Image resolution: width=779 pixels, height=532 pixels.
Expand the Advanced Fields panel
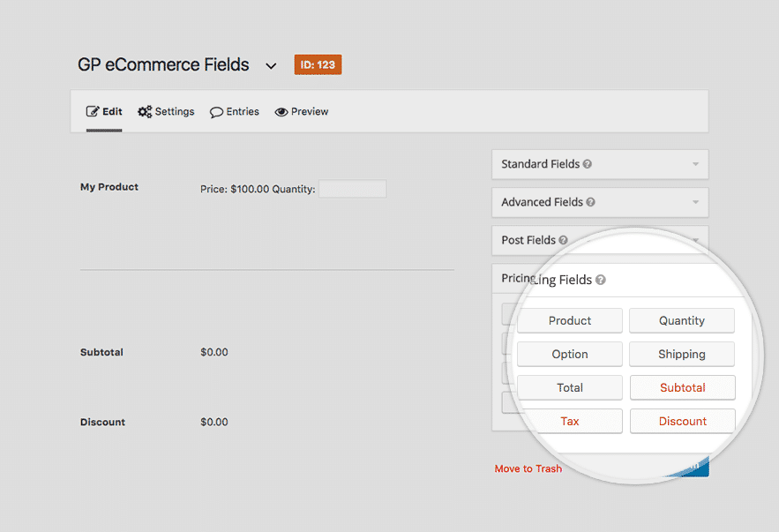600,202
